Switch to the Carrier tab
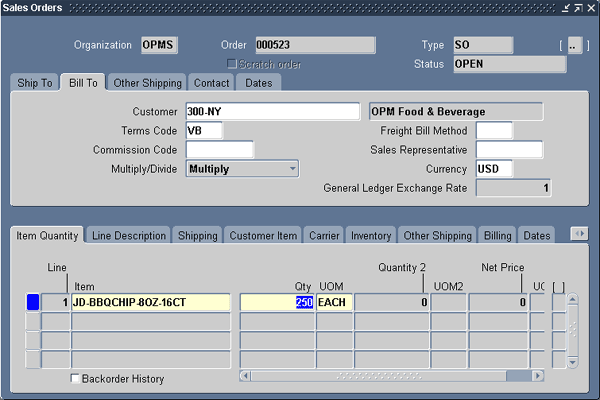Viewport: 600px width, 400px height. [x=324, y=235]
